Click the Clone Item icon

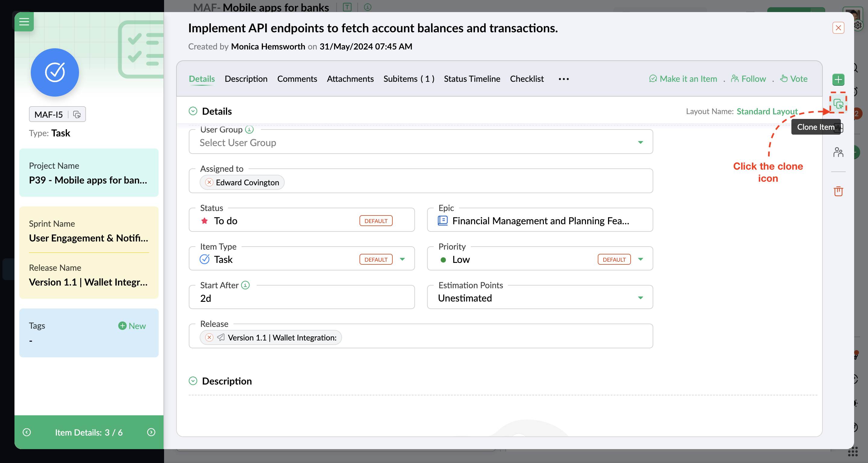coord(838,104)
